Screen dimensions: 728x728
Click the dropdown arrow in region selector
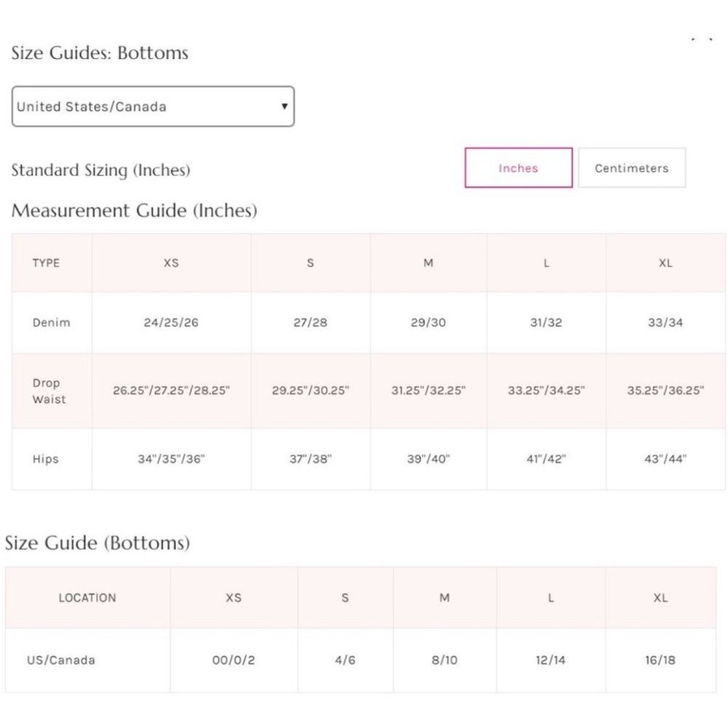point(284,106)
